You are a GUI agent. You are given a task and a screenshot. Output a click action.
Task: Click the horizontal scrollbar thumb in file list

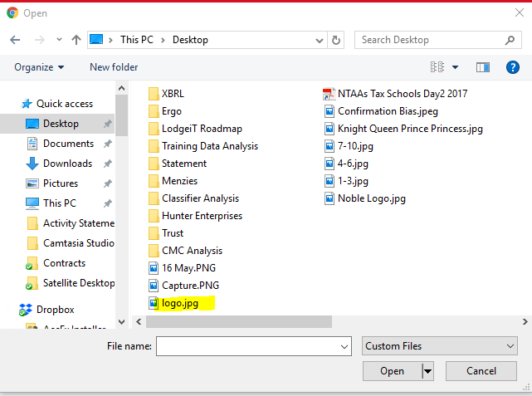pos(239,321)
